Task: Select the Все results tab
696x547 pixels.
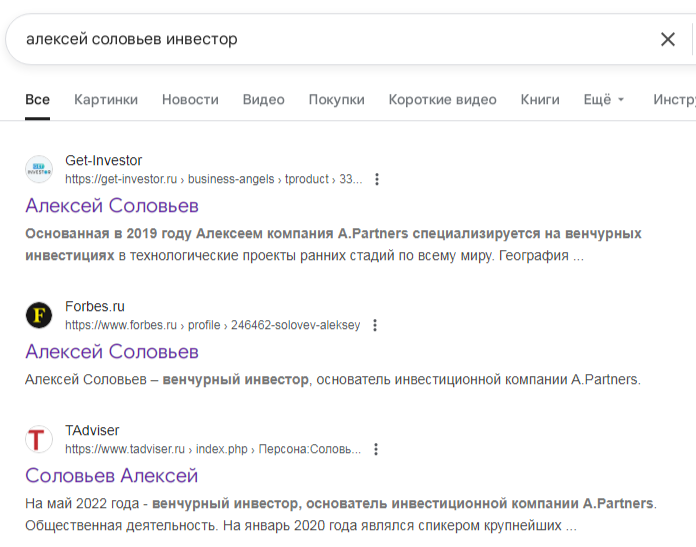Action: [x=38, y=99]
